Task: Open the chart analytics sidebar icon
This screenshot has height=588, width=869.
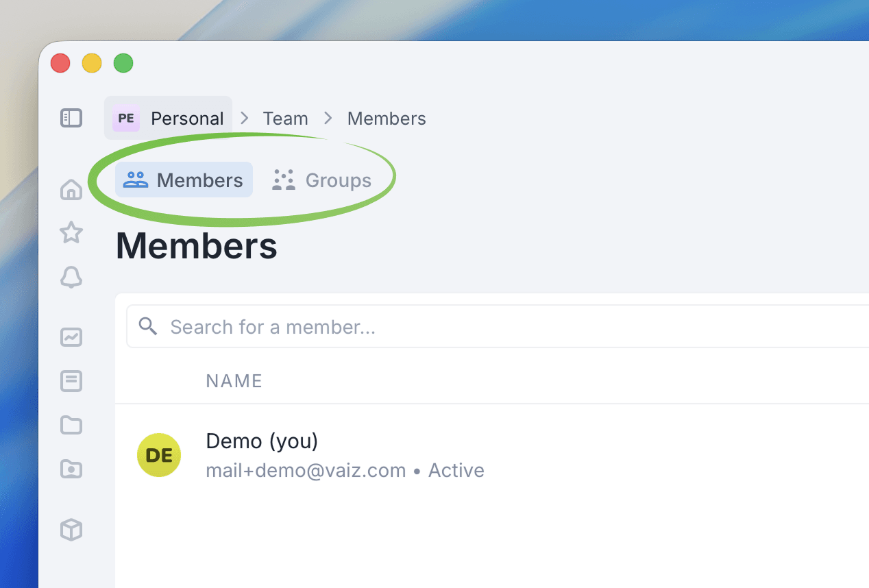Action: [71, 336]
